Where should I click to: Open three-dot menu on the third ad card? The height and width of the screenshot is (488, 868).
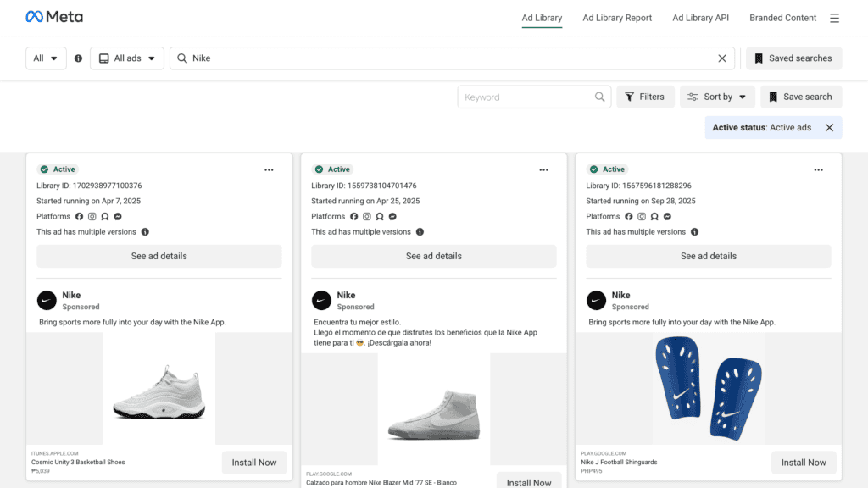coord(818,169)
